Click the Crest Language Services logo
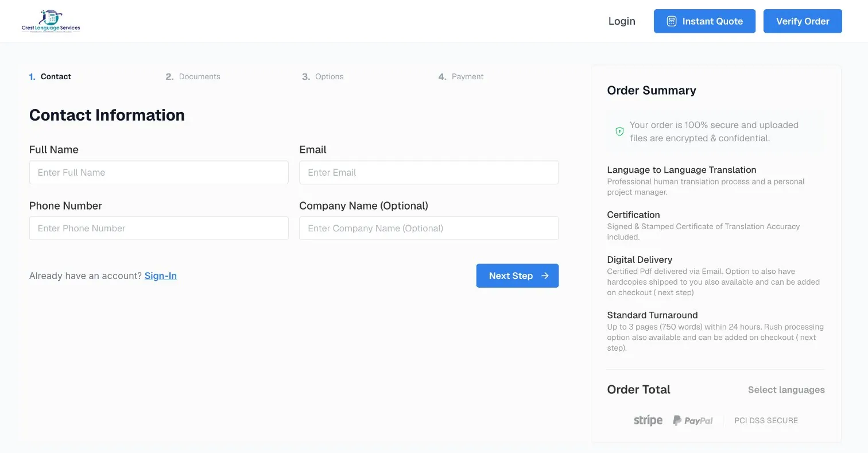868x453 pixels. pos(51,21)
